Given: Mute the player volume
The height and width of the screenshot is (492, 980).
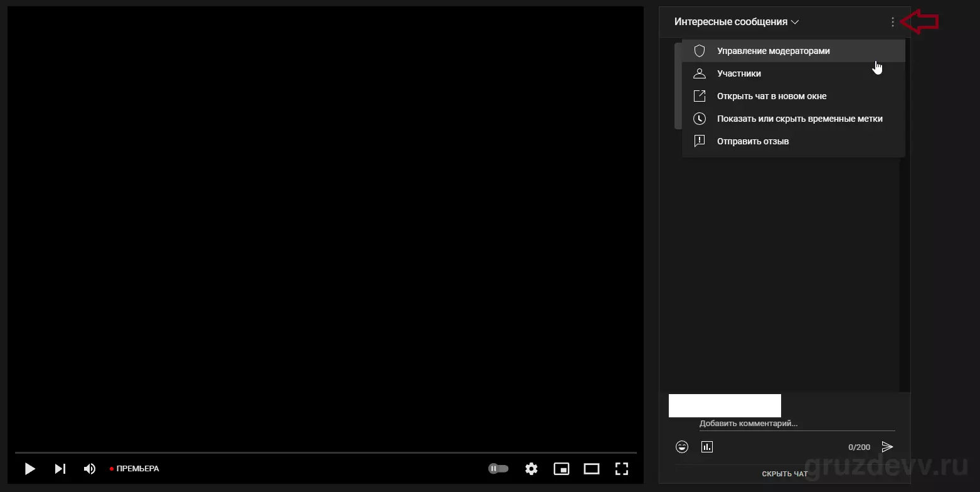Looking at the screenshot, I should pyautogui.click(x=90, y=469).
